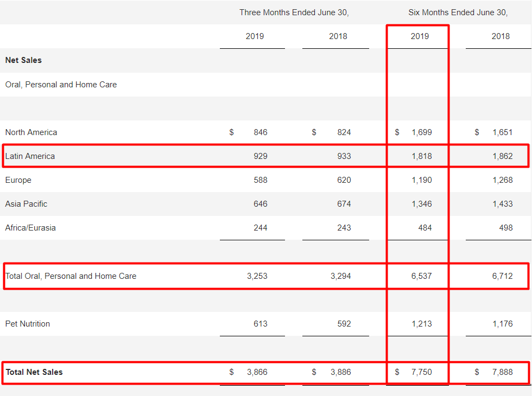Select the Africa/Eurasia value 243
Image resolution: width=532 pixels, height=396 pixels.
pos(344,228)
